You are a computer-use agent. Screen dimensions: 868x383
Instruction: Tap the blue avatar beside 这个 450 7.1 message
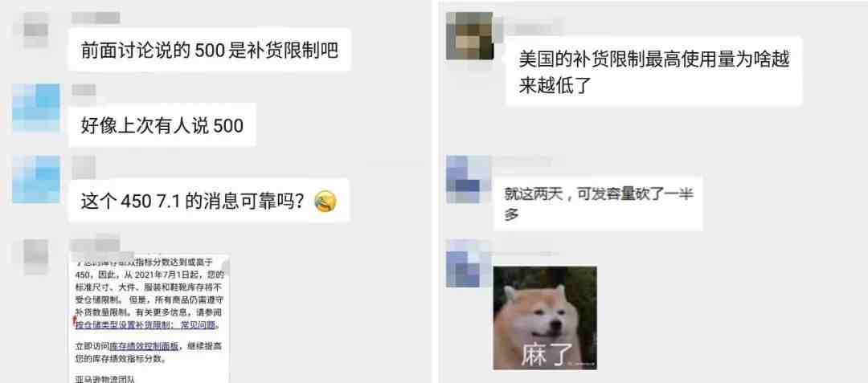36,180
